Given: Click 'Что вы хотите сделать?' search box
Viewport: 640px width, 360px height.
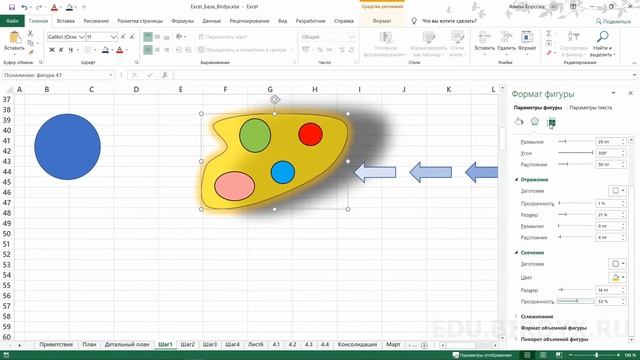Looking at the screenshot, I should point(449,21).
